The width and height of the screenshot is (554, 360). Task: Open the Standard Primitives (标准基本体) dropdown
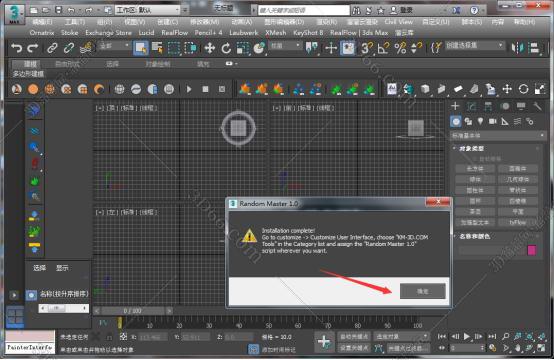tap(498, 135)
